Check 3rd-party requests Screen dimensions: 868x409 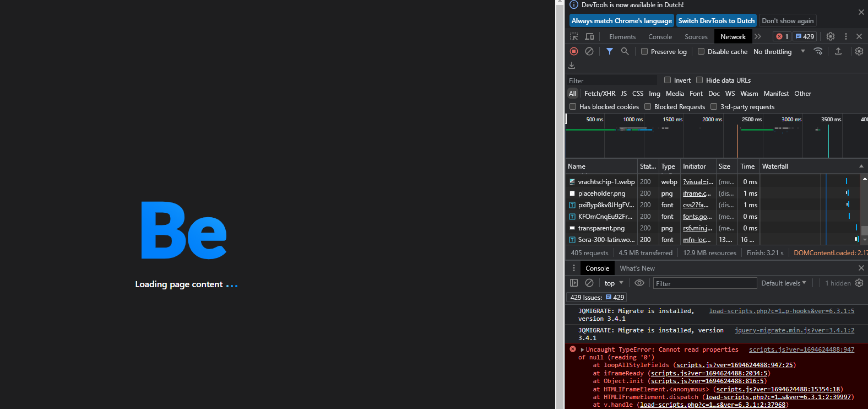tap(714, 106)
